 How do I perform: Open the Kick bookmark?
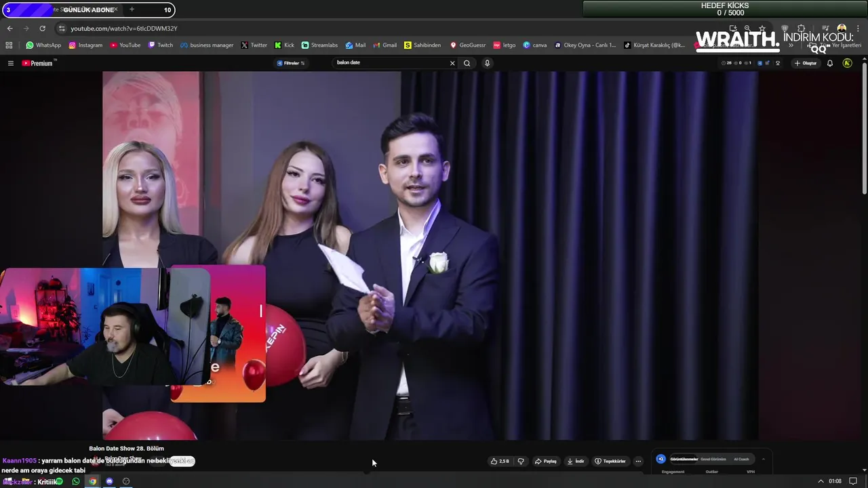284,45
